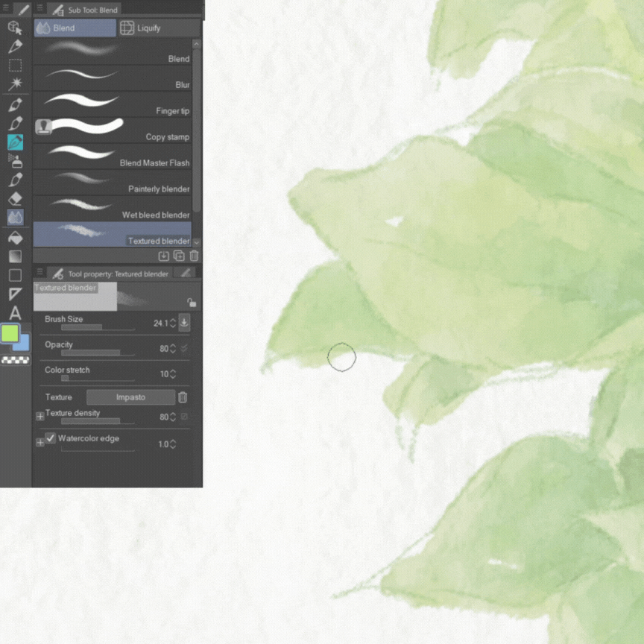Select the Text tool letter A
Image resolution: width=644 pixels, height=644 pixels.
pyautogui.click(x=15, y=313)
